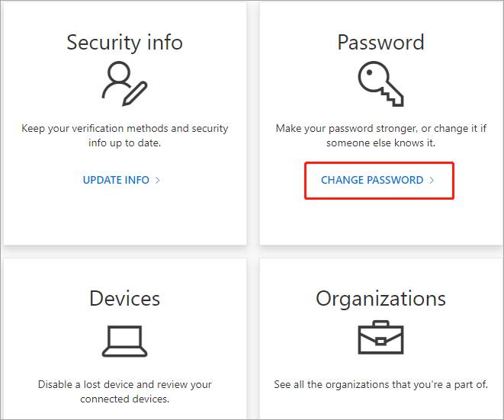Viewport: 504px width, 420px height.
Task: Click the 'someone else knows it.' text line
Action: 381,143
